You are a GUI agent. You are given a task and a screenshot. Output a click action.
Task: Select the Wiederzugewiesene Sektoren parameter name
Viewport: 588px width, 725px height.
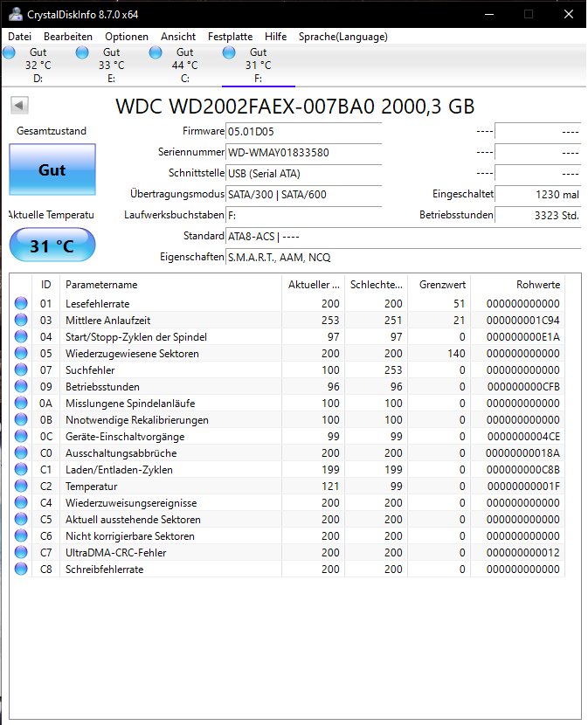(x=132, y=354)
